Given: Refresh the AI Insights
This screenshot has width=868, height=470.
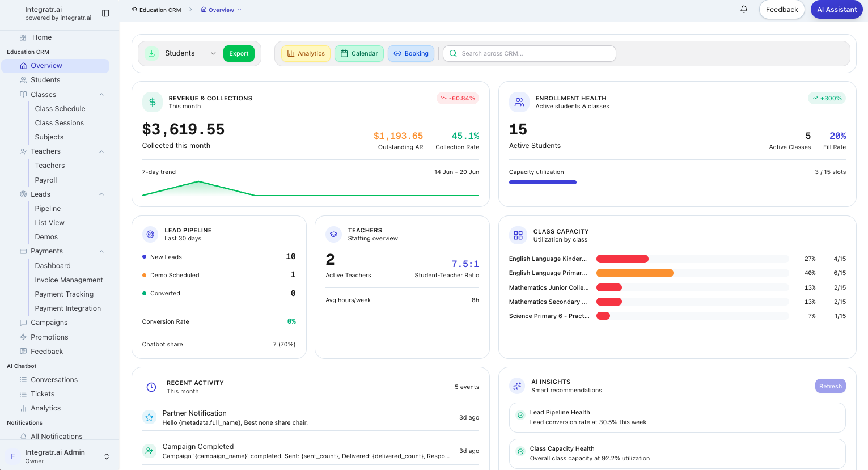Looking at the screenshot, I should click(x=830, y=386).
